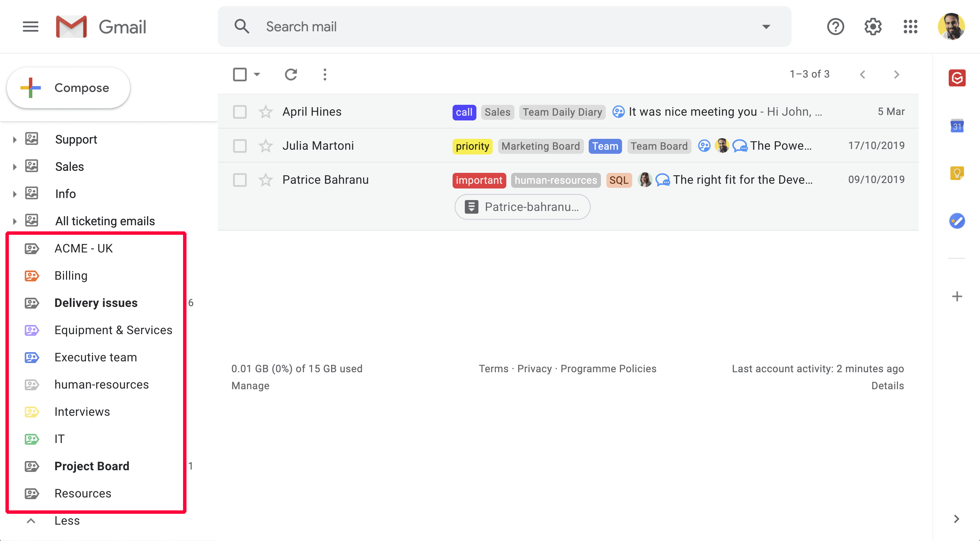Star the April Hines email
The height and width of the screenshot is (541, 980).
pyautogui.click(x=265, y=112)
